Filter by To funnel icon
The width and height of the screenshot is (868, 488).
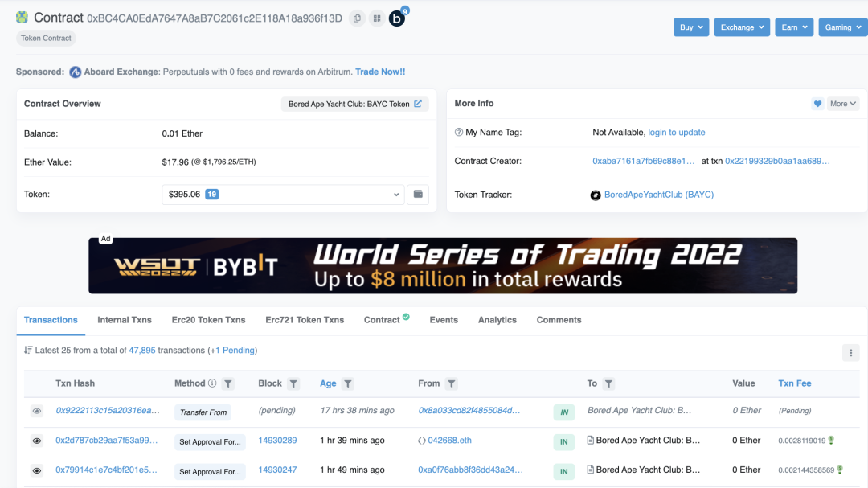pos(608,383)
